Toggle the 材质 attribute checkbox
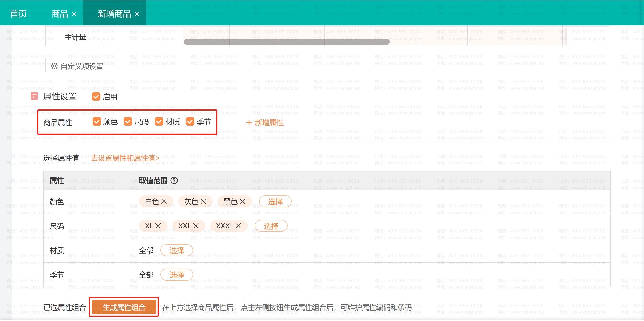The height and width of the screenshot is (321, 644). 159,122
